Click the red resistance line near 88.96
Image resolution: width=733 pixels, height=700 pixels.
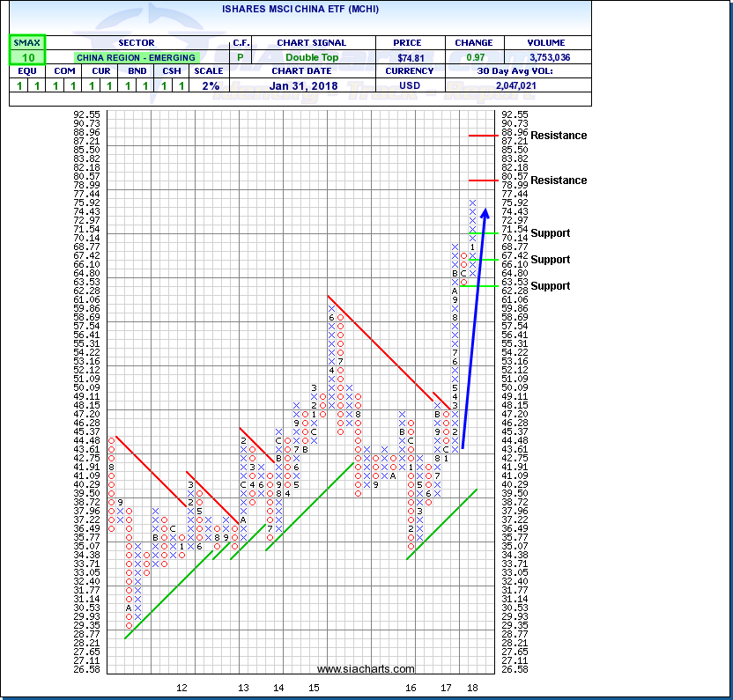(483, 136)
